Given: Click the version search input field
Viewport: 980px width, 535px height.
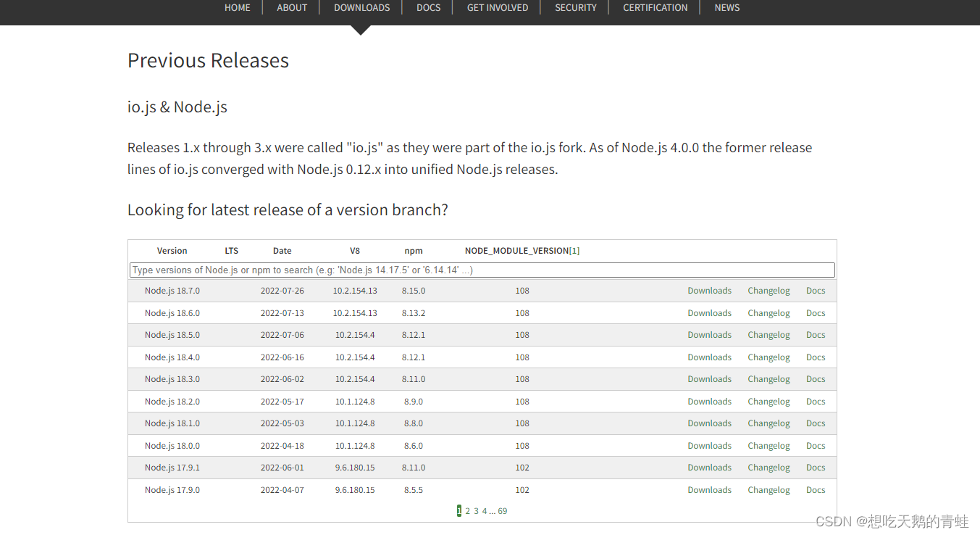Looking at the screenshot, I should coord(482,270).
